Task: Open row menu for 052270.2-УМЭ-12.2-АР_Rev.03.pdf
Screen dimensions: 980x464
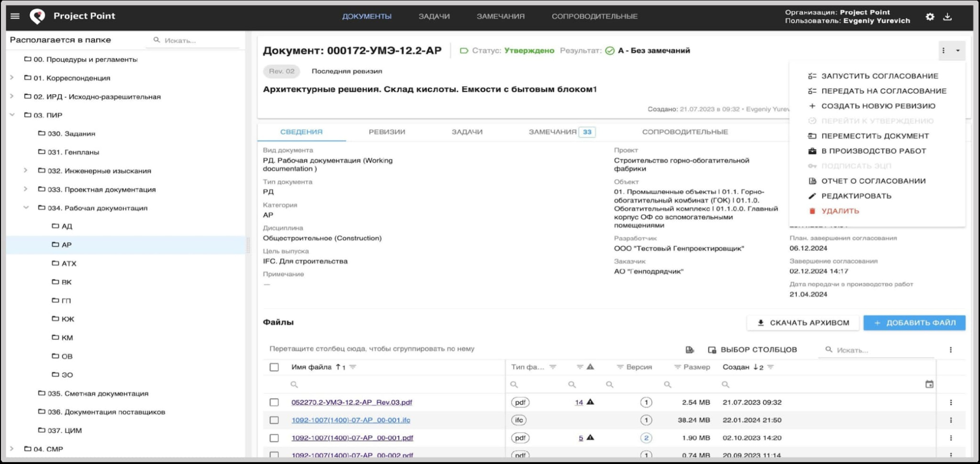Action: [x=950, y=402]
